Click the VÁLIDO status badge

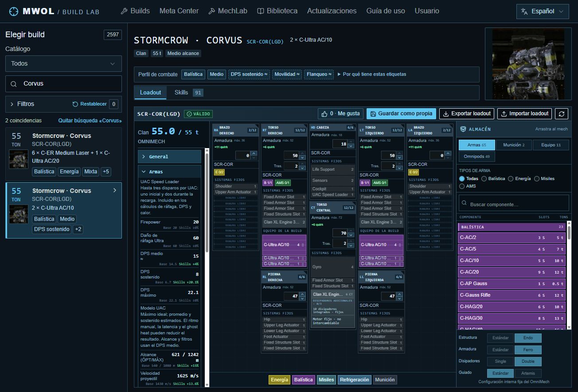198,114
